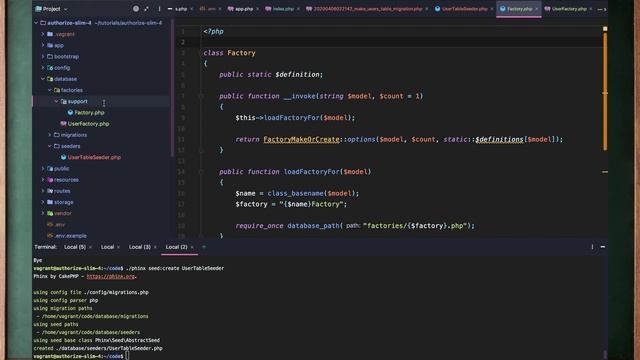Close the app.php editor tab
Image resolution: width=640 pixels, height=360 pixels.
pyautogui.click(x=258, y=9)
